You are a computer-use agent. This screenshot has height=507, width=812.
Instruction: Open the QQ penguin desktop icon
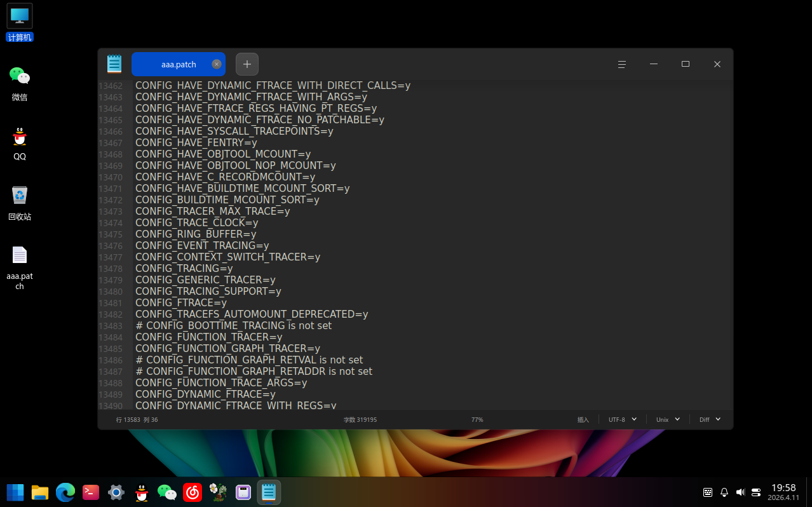coord(20,143)
